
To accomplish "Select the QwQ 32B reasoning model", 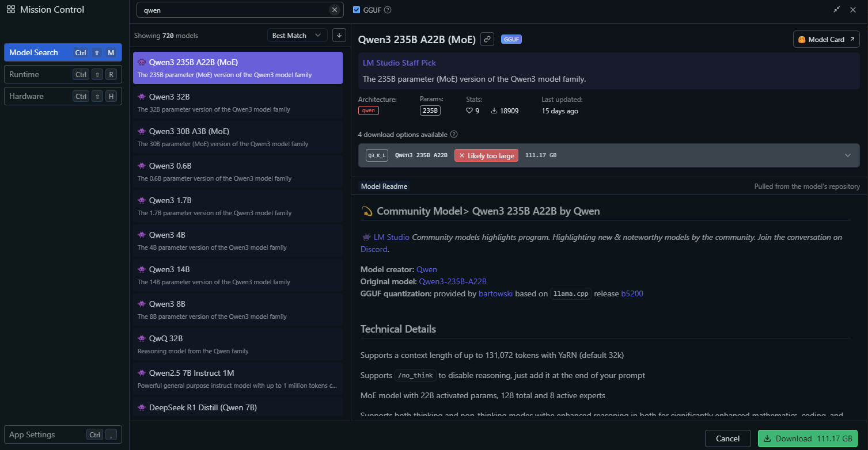I will [238, 344].
